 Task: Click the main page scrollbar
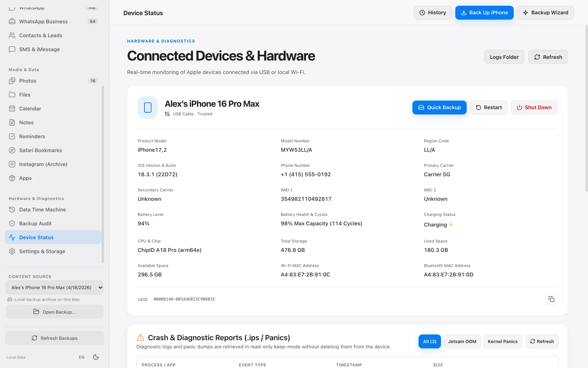[x=586, y=108]
